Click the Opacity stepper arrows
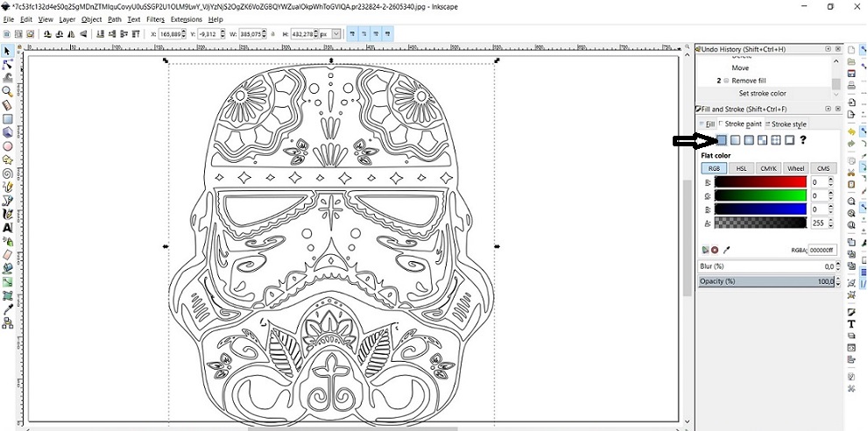The height and width of the screenshot is (431, 868). point(837,281)
